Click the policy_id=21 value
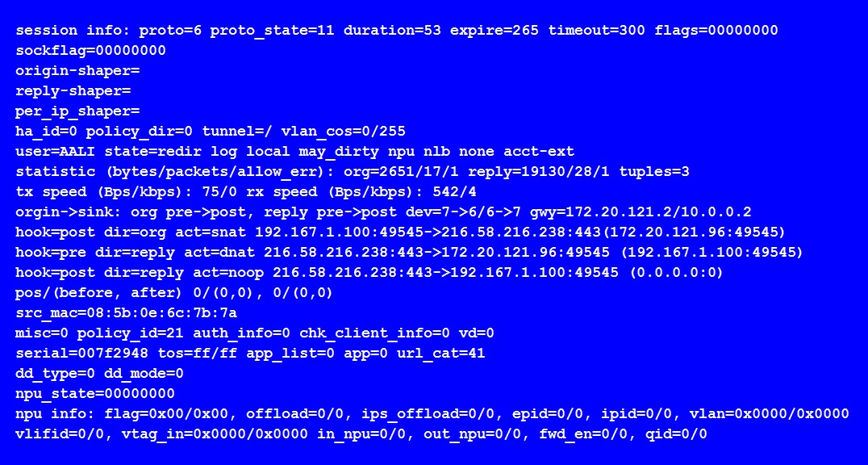 coord(131,333)
